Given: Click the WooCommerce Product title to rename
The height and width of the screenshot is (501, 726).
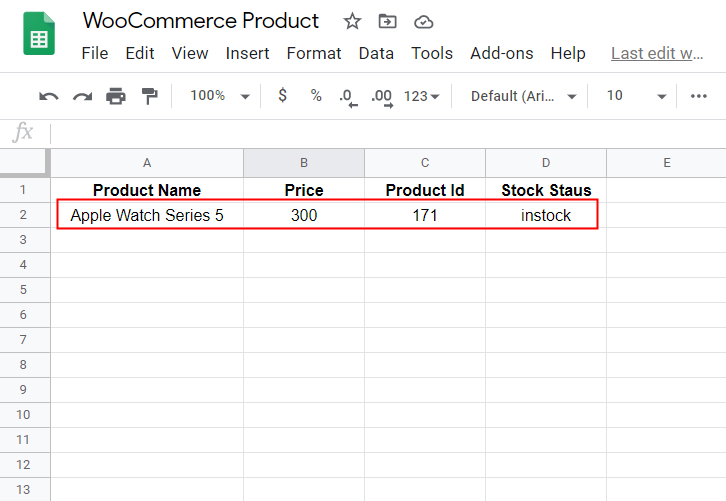Looking at the screenshot, I should click(200, 21).
